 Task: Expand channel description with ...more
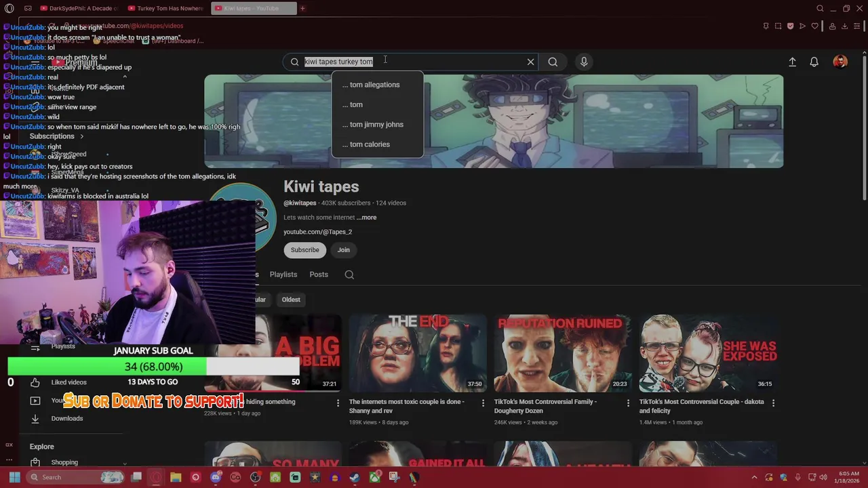(x=367, y=218)
